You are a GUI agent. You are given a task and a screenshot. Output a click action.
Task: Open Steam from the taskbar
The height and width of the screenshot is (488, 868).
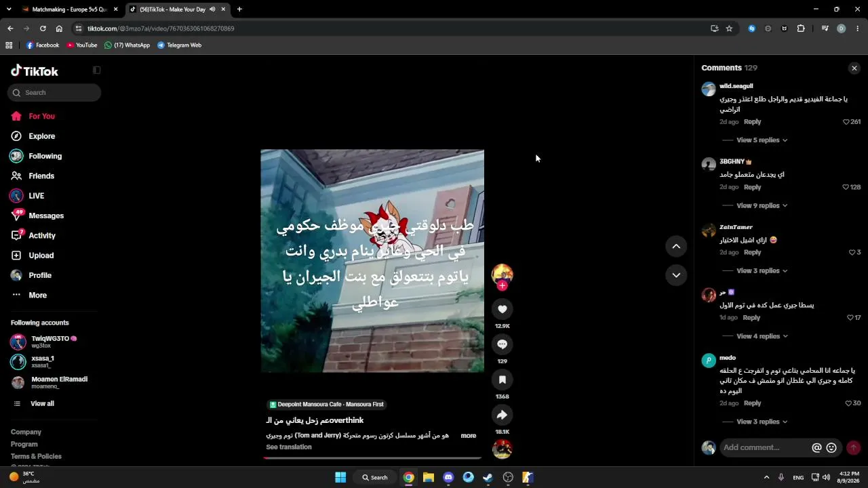[488, 477]
